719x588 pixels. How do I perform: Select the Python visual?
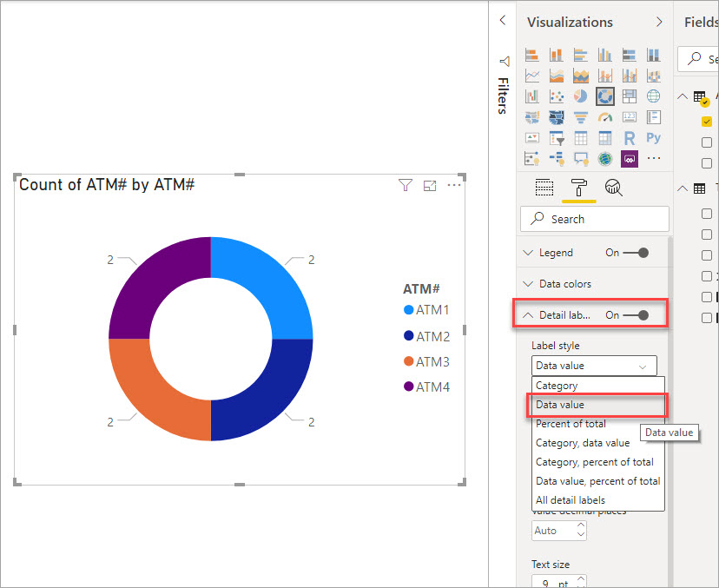653,137
